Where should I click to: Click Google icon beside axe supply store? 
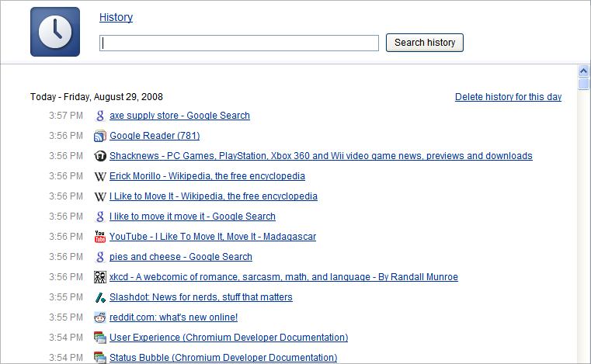[100, 116]
